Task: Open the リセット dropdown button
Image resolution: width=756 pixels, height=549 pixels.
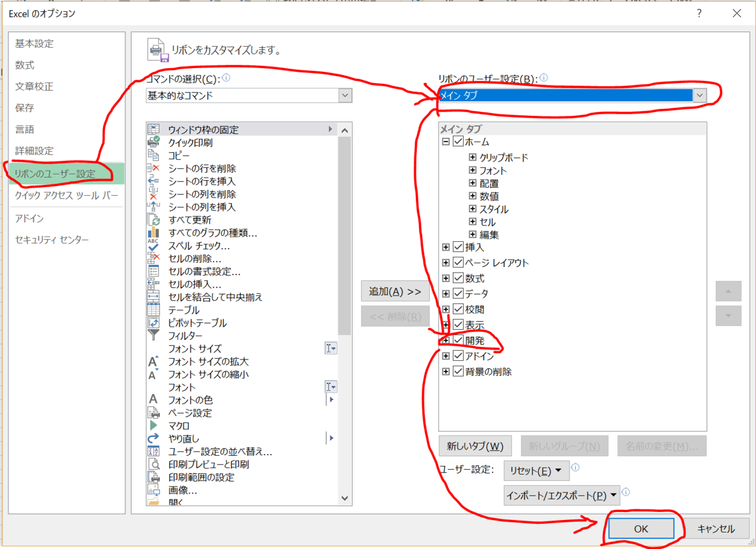Action: click(536, 470)
